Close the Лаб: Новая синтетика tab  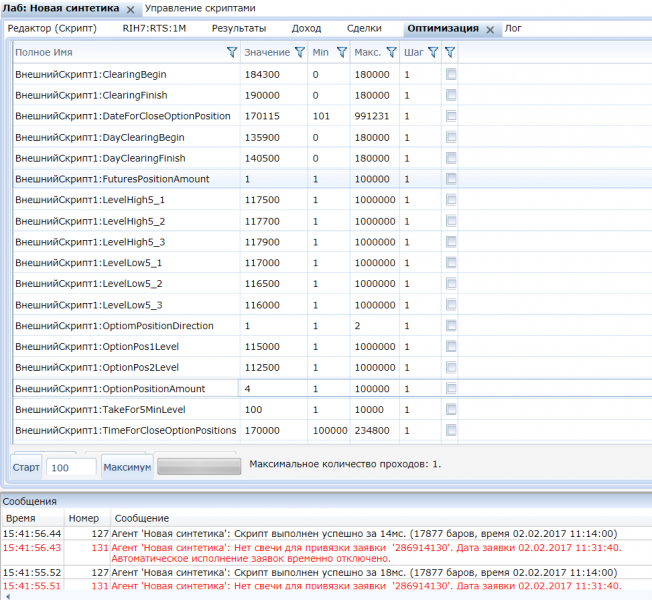click(x=130, y=8)
